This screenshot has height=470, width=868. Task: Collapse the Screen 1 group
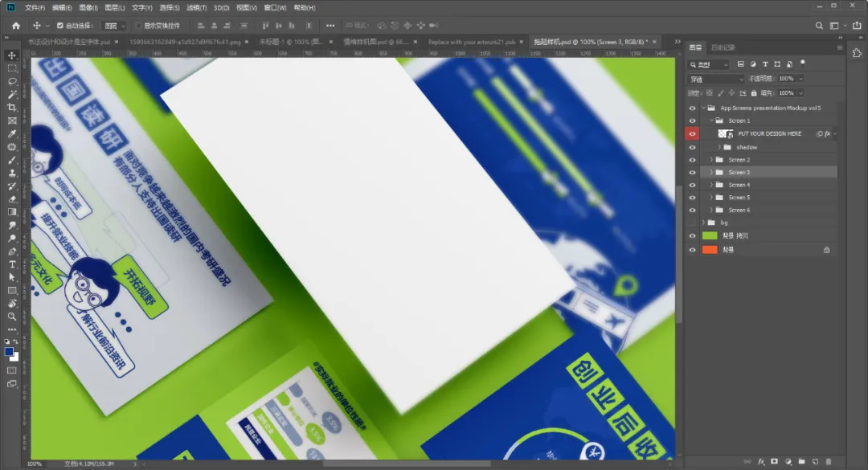[711, 121]
